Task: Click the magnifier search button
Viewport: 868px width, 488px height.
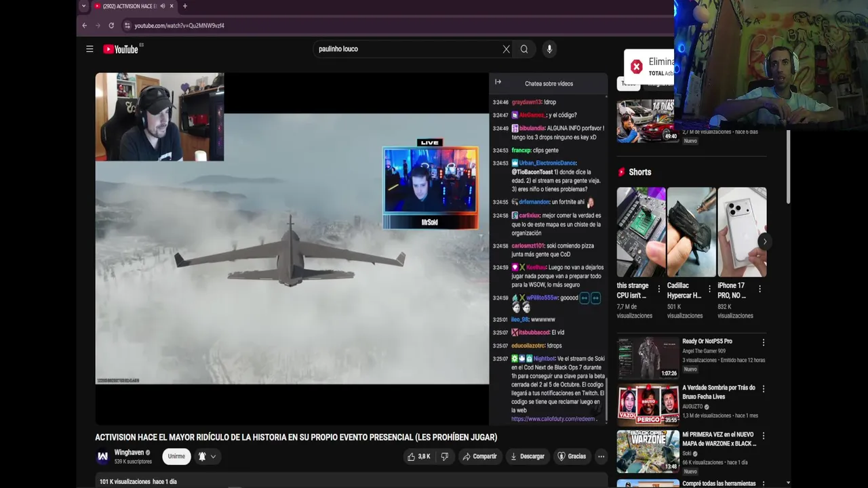Action: [x=524, y=49]
